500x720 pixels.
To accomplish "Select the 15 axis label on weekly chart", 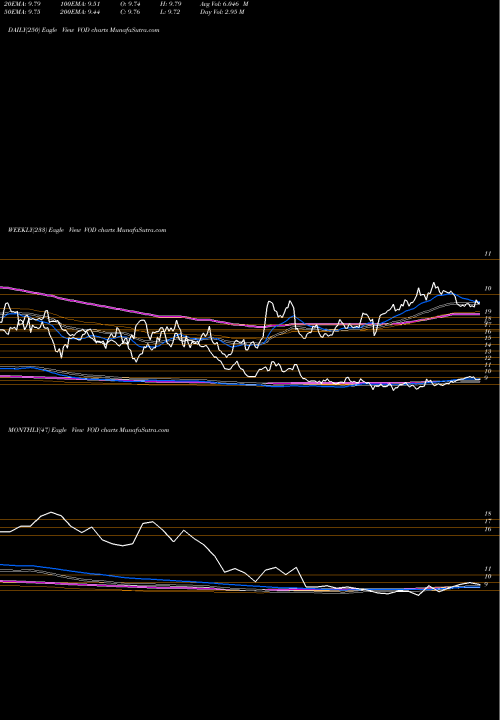I will 488,338.
